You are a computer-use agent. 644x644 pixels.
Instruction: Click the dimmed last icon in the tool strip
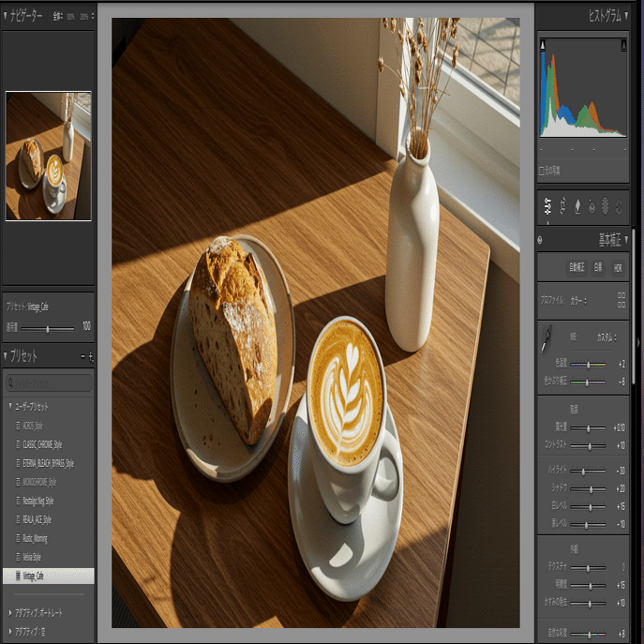tap(619, 206)
